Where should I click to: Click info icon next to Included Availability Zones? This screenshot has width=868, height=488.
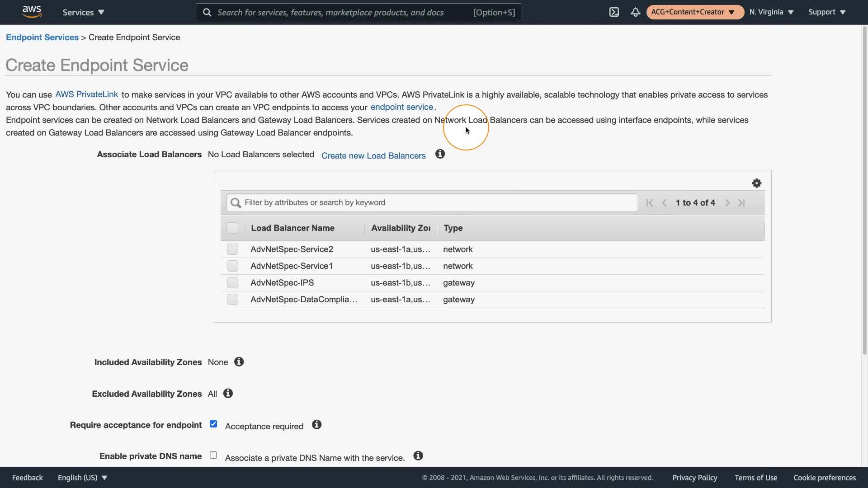coord(239,362)
